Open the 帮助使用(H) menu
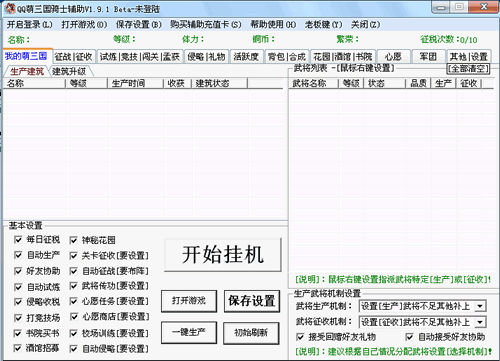This screenshot has height=361, width=500. coord(273,25)
